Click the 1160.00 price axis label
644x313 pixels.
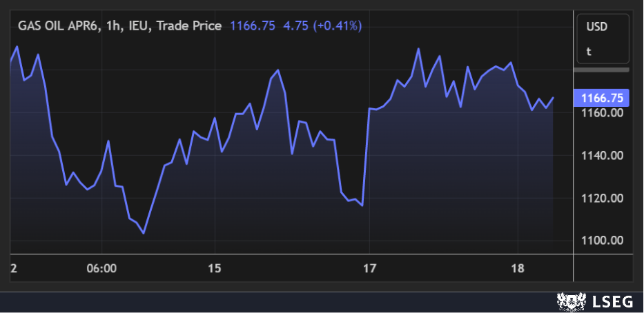pos(603,112)
